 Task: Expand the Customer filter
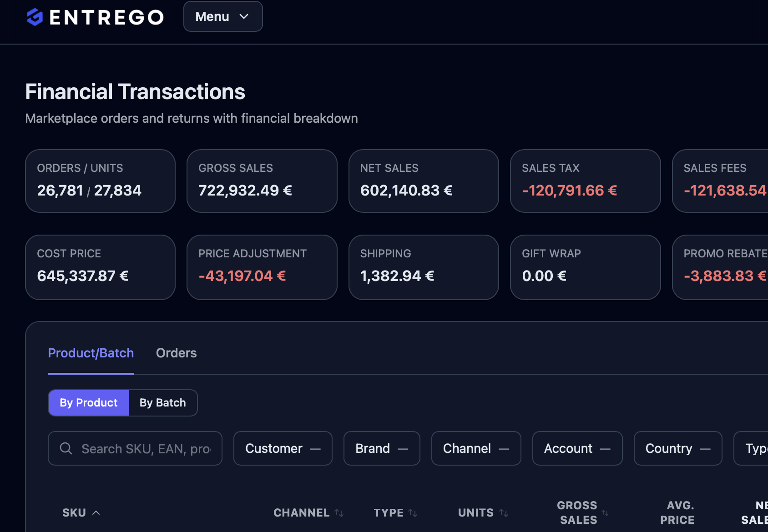283,448
